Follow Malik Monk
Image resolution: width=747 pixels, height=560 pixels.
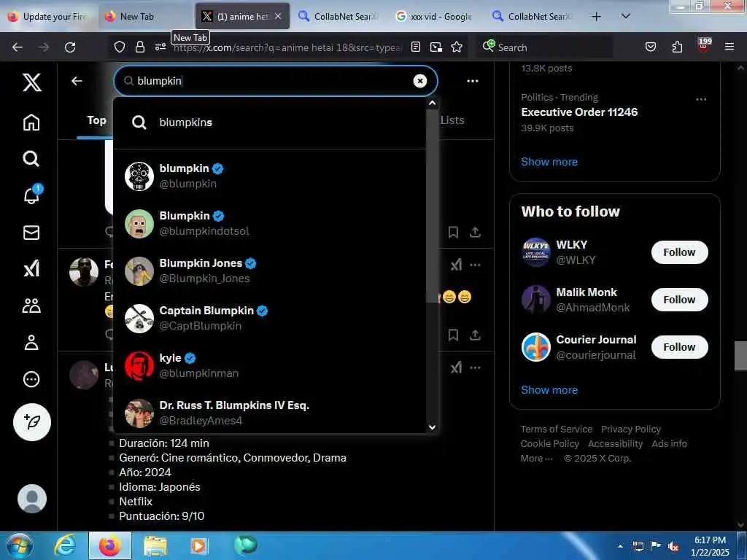tap(679, 300)
